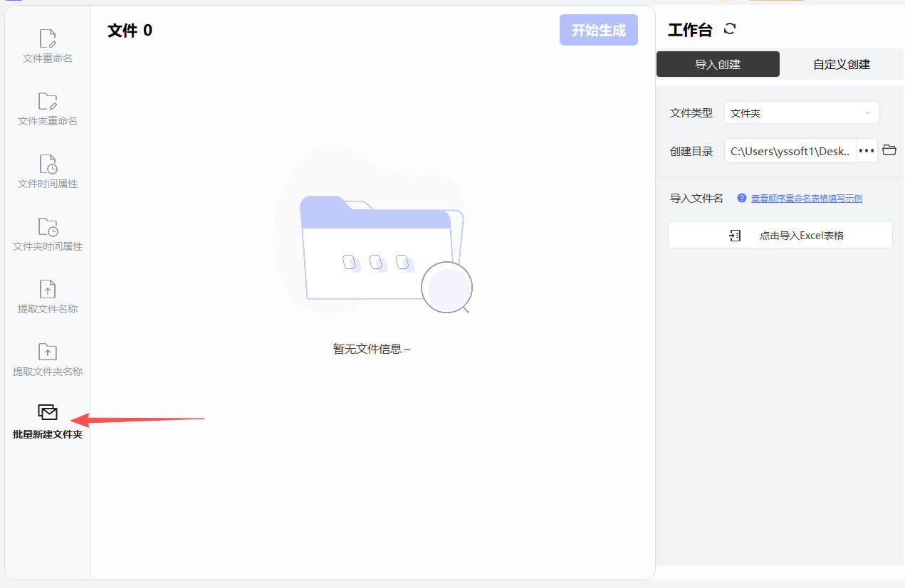905x588 pixels.
Task: Click the 导入文件名 label
Action: tap(696, 199)
